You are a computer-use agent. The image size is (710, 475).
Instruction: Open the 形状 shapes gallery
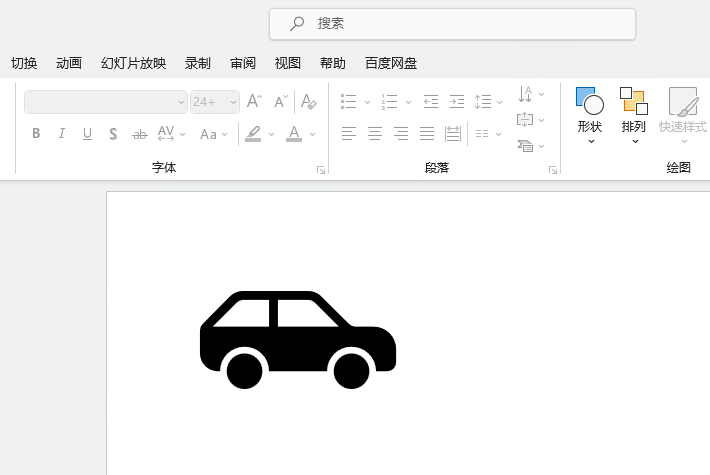590,115
